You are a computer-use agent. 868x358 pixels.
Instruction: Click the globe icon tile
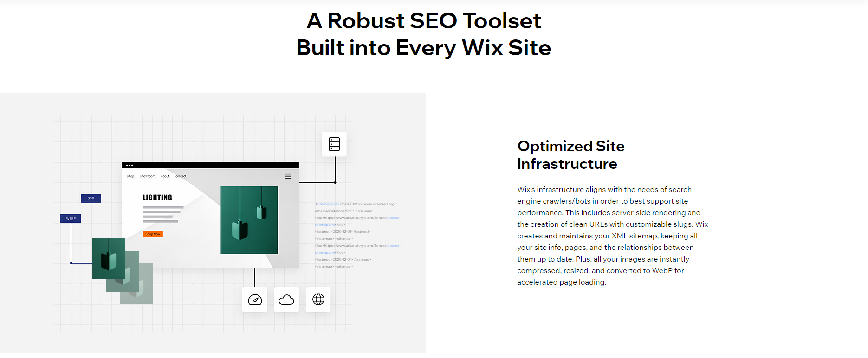click(x=318, y=300)
